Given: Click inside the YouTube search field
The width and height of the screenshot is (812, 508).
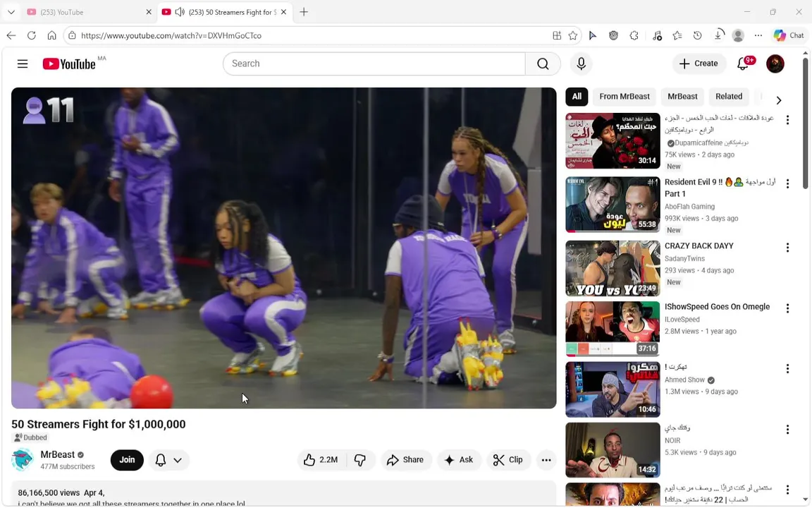Looking at the screenshot, I should 374,64.
